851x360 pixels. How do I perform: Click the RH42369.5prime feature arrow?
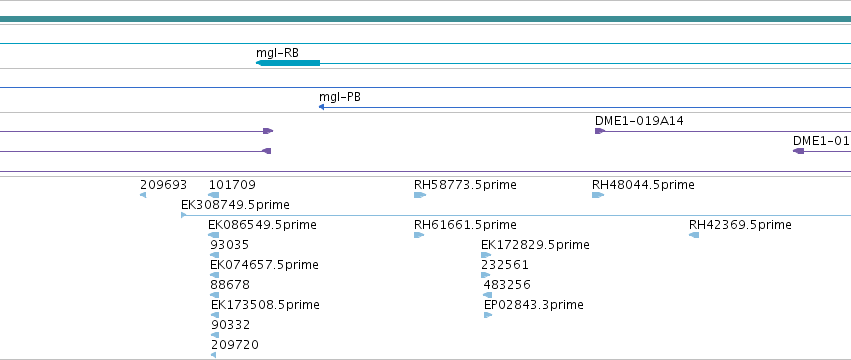coord(694,235)
